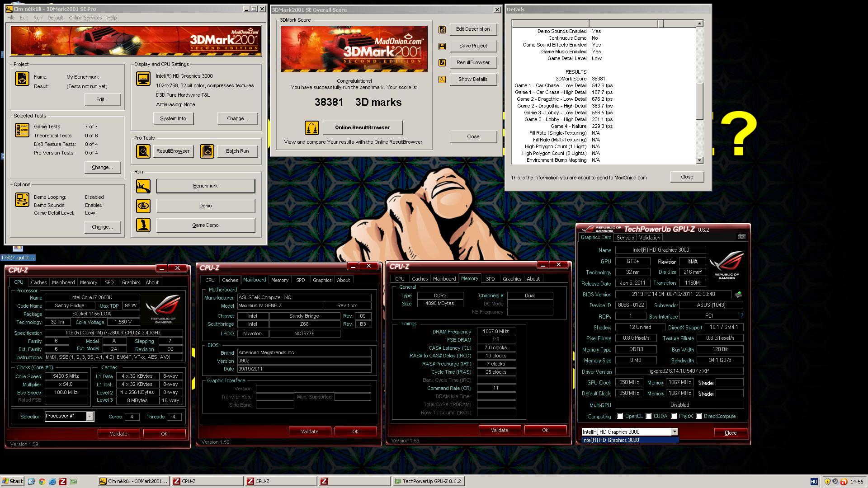
Task: Launch GPU-Z from the quick launch bar
Action: click(74, 482)
